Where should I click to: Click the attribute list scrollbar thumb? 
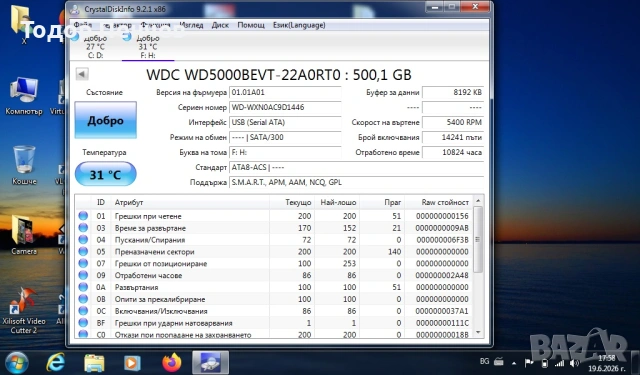coord(478,240)
